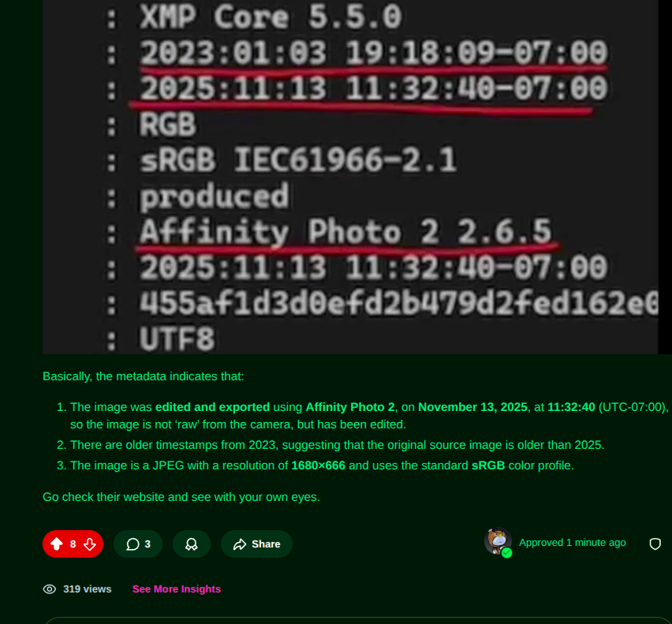Click the eye icon beside the view count
This screenshot has width=672, height=624.
pyautogui.click(x=50, y=589)
